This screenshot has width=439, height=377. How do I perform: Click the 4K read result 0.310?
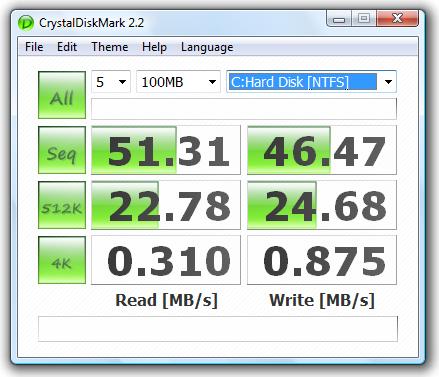click(x=166, y=260)
